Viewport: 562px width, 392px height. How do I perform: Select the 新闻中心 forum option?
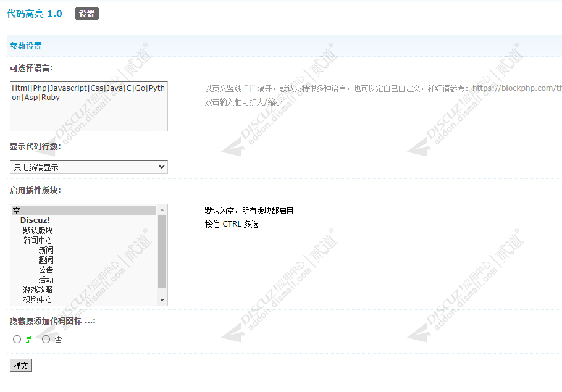pos(84,240)
